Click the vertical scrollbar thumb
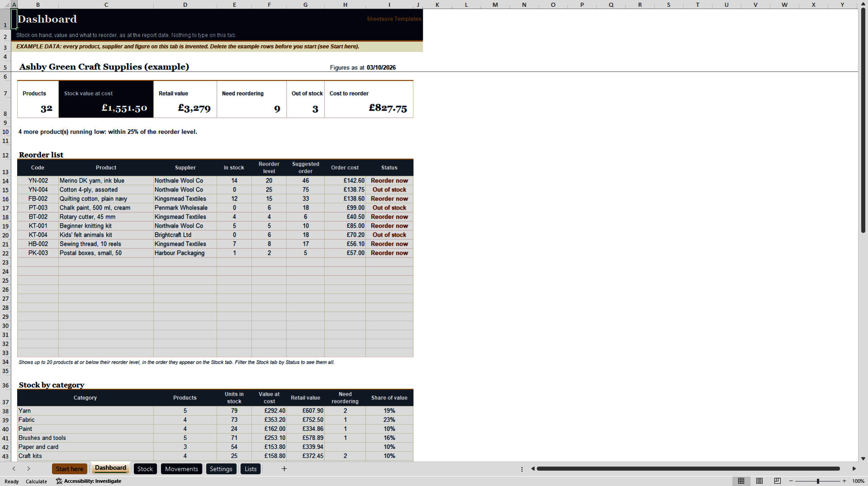 coord(863,120)
